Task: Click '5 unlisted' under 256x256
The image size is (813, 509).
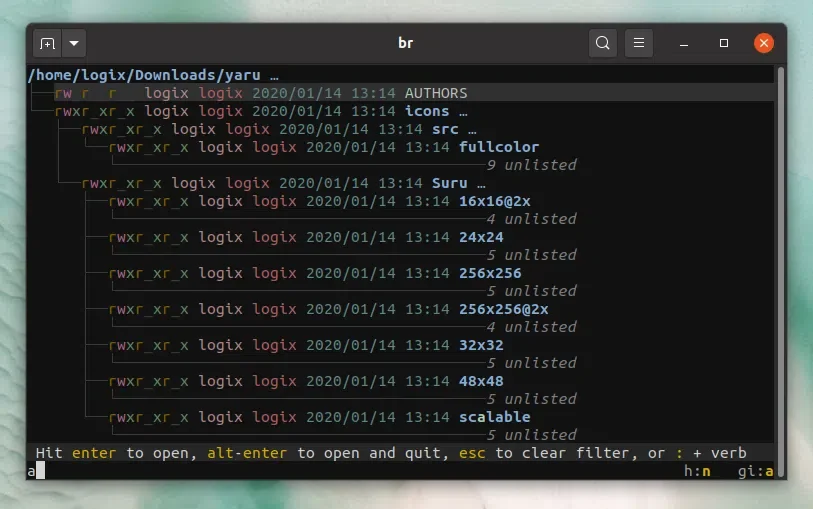Action: (531, 291)
